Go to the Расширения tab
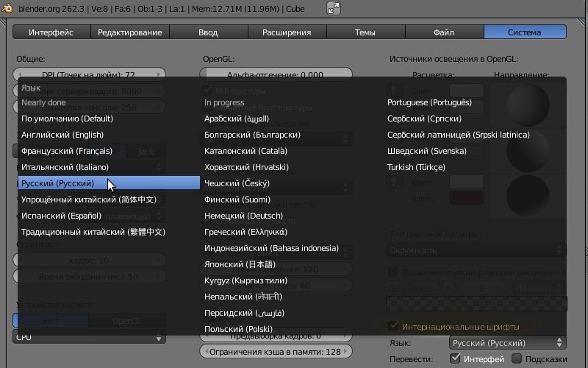588x368 pixels. (x=287, y=32)
